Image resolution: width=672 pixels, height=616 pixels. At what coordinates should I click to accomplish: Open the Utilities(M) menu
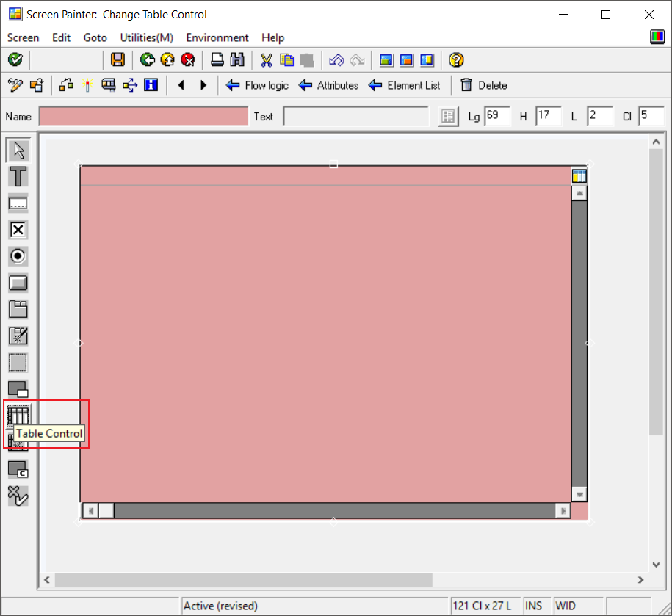tap(147, 37)
